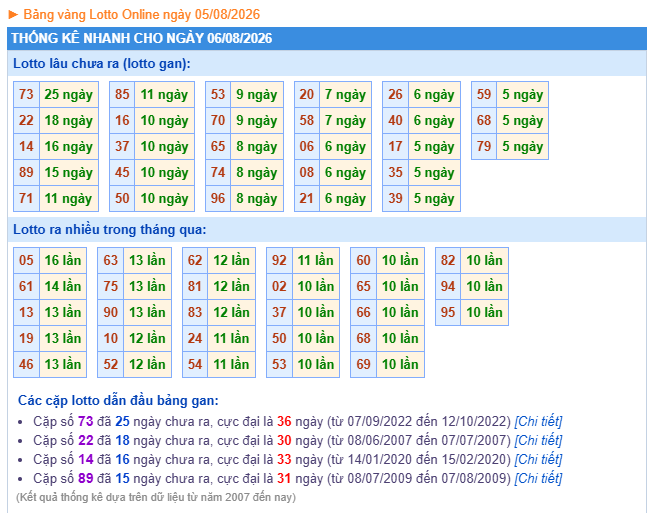Click number 20 with 7 ngày
The image size is (653, 513).
(x=307, y=95)
